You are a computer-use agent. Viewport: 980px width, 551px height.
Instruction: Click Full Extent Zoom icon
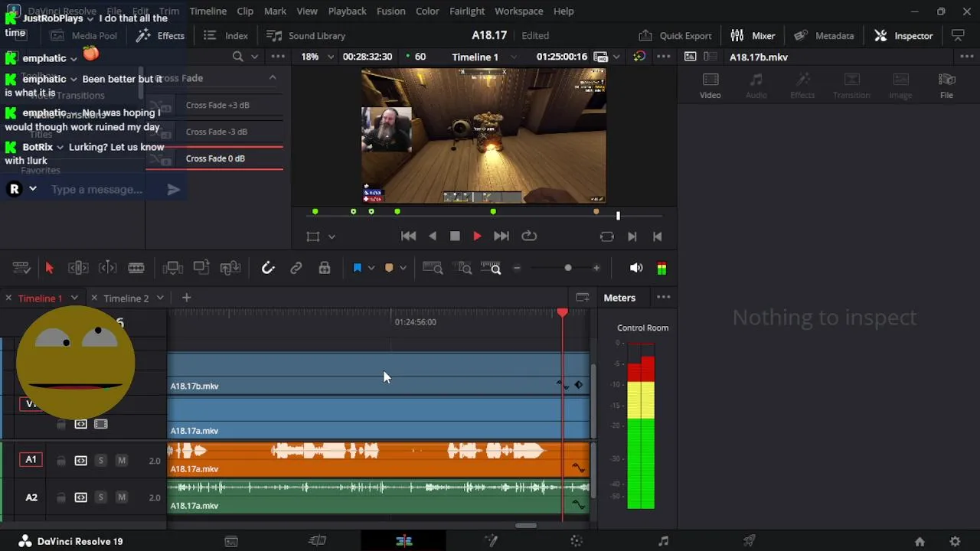coord(433,268)
